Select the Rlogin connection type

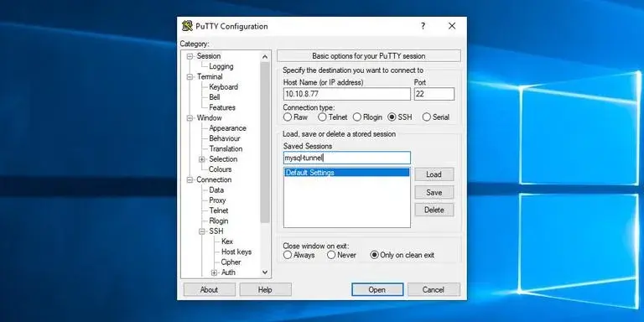357,117
